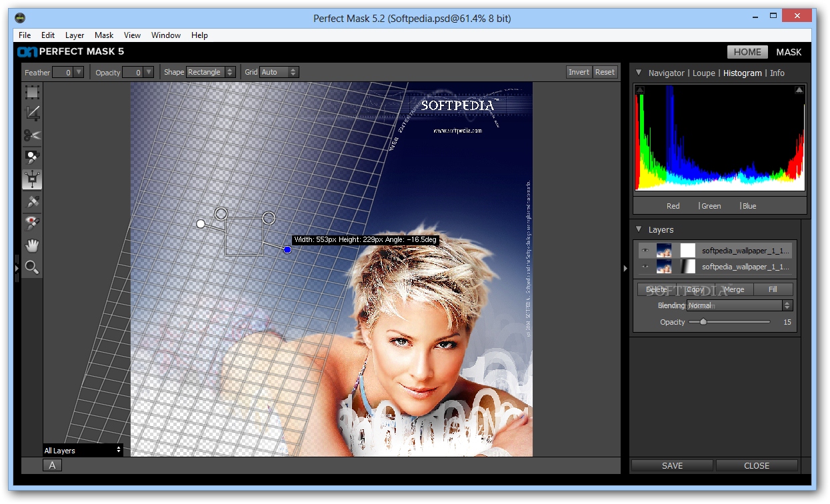Open the Blending Normal dropdown
Image resolution: width=830 pixels, height=504 pixels.
coord(739,305)
